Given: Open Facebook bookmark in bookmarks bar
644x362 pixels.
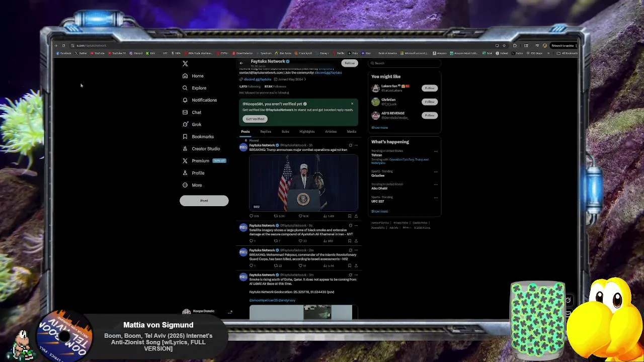Looking at the screenshot, I should tap(64, 53).
